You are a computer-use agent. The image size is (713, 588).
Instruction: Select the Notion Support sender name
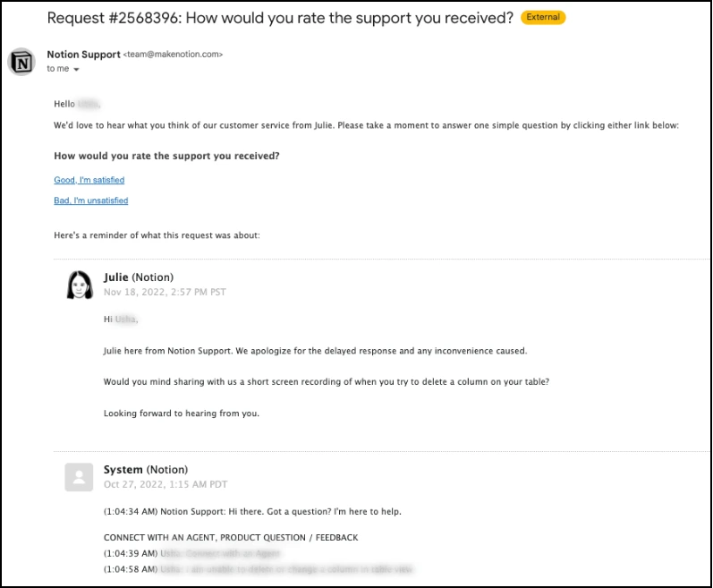(x=84, y=55)
